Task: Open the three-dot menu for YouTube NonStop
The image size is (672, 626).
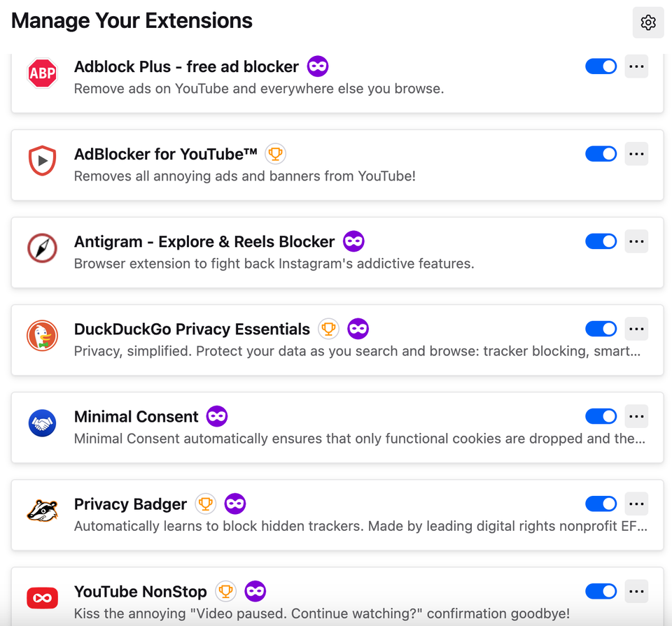Action: [636, 591]
